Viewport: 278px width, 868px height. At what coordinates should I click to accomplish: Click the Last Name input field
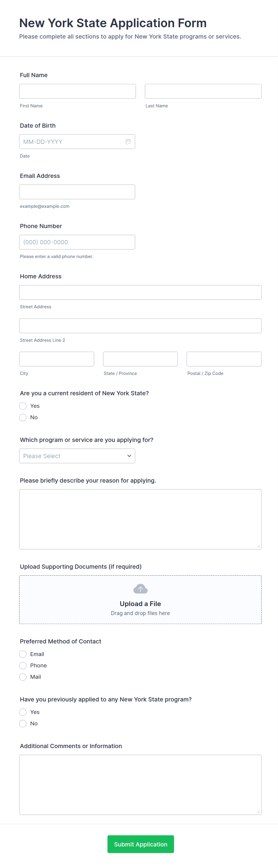click(203, 91)
